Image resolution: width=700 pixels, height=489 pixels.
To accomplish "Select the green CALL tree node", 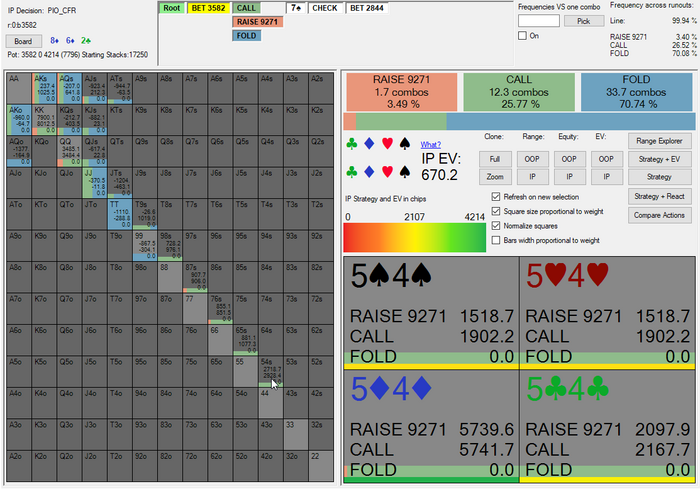I will pos(246,8).
